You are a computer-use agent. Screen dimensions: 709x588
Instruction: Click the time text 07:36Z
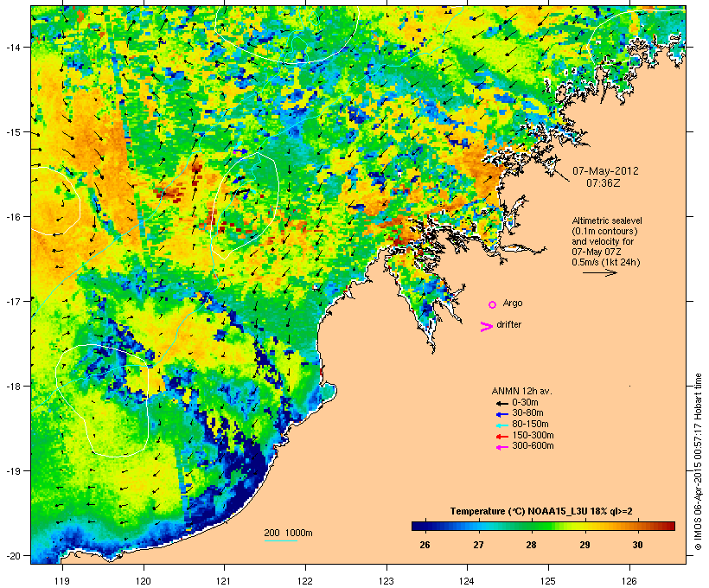coord(604,183)
